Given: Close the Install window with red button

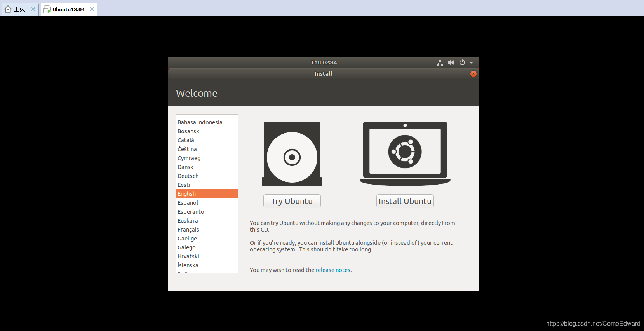Looking at the screenshot, I should [473, 74].
